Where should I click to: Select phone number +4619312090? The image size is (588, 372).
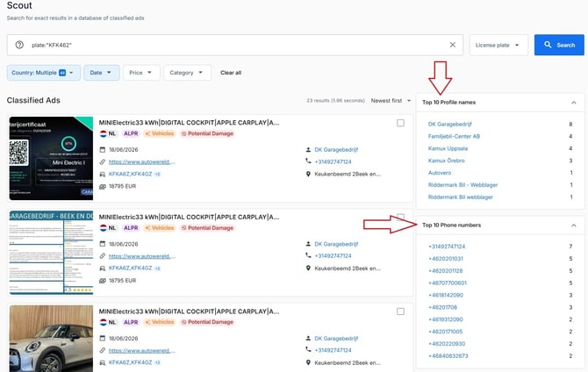pos(446,319)
